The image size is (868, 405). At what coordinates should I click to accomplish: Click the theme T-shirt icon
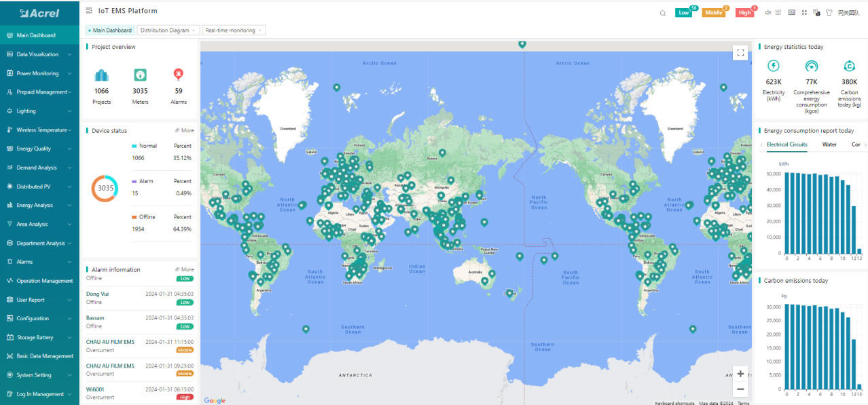(829, 12)
